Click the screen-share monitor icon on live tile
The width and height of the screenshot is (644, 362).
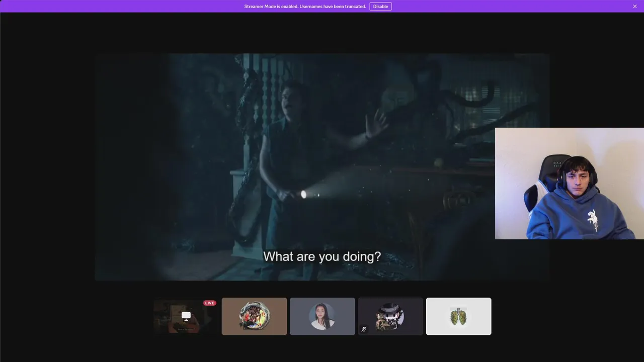coord(186,316)
